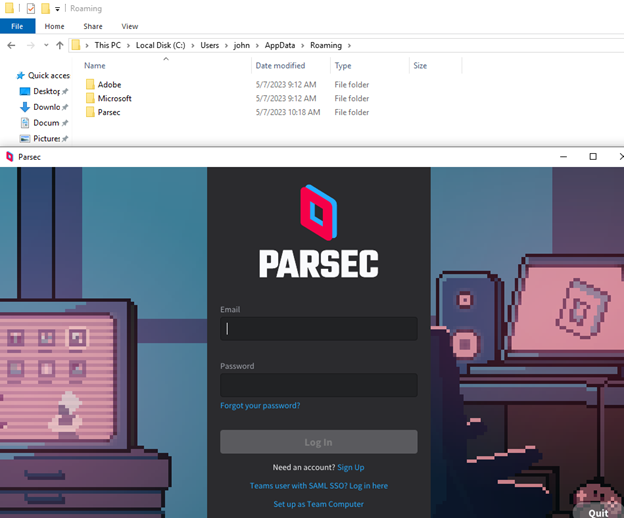The height and width of the screenshot is (518, 624).
Task: Expand the Quick Access Toolbar customize dropdown
Action: (58, 9)
